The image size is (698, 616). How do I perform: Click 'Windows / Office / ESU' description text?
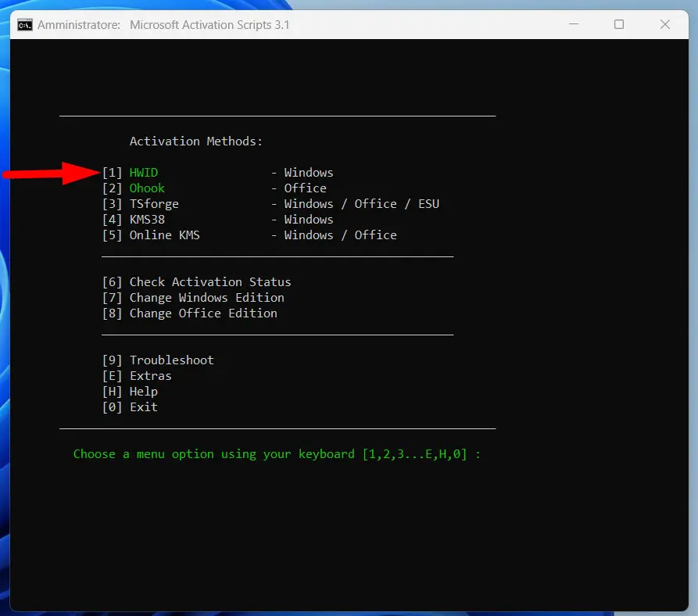pyautogui.click(x=361, y=204)
